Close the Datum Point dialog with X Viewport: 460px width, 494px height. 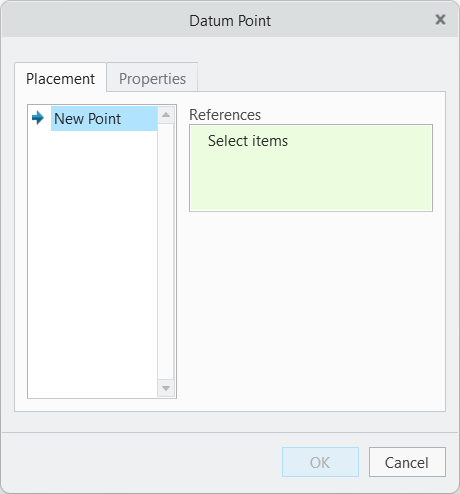[x=440, y=20]
